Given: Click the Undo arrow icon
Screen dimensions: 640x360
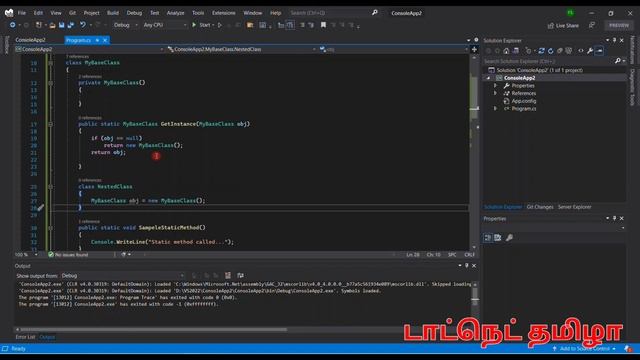Looking at the screenshot, I should pos(82,25).
